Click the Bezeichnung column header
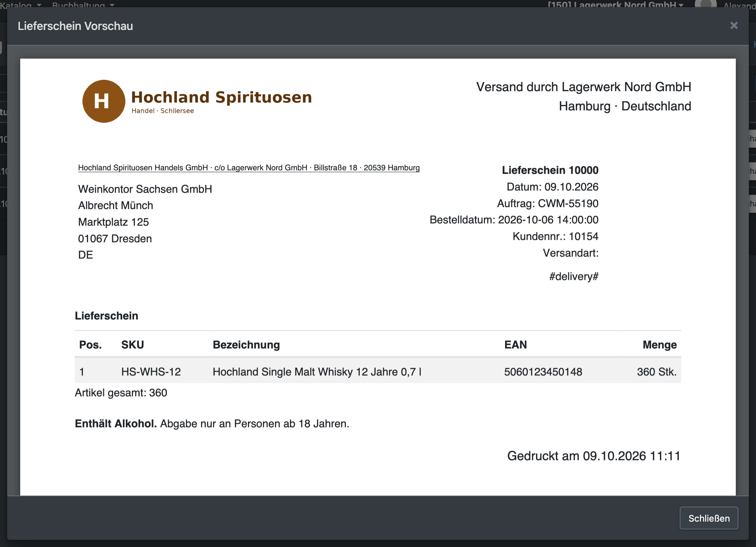The image size is (756, 547). (246, 344)
